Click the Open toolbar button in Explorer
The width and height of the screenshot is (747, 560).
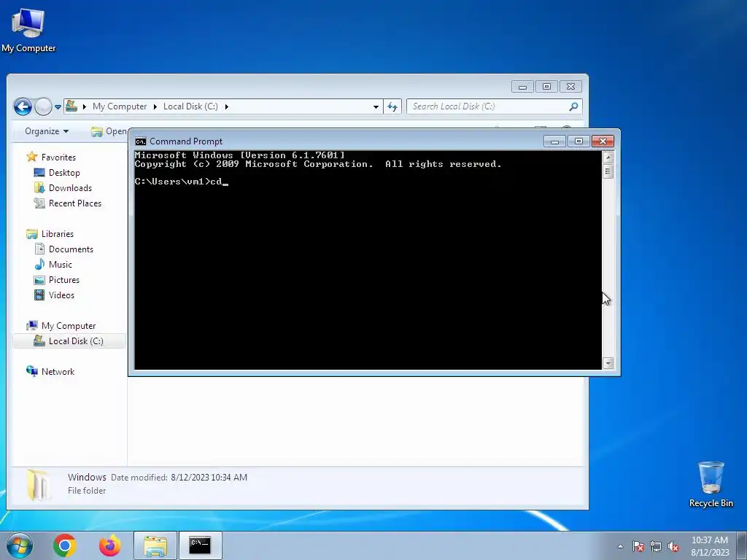coord(109,131)
